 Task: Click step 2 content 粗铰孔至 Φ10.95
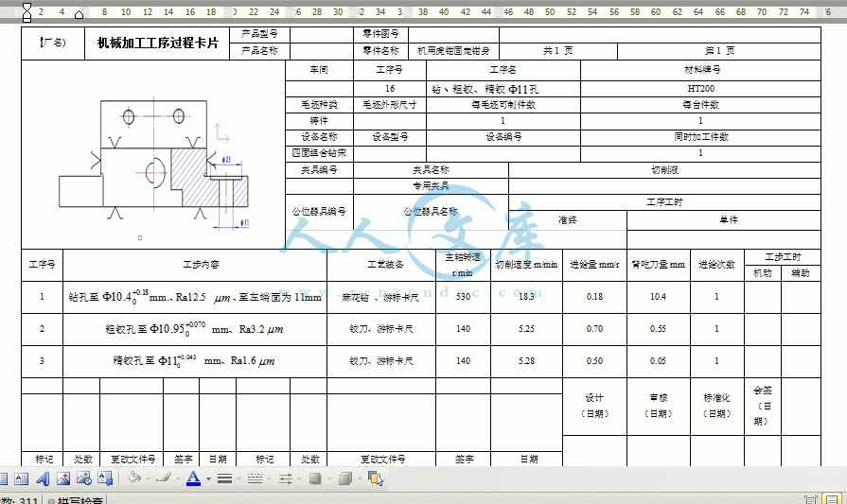pos(194,329)
